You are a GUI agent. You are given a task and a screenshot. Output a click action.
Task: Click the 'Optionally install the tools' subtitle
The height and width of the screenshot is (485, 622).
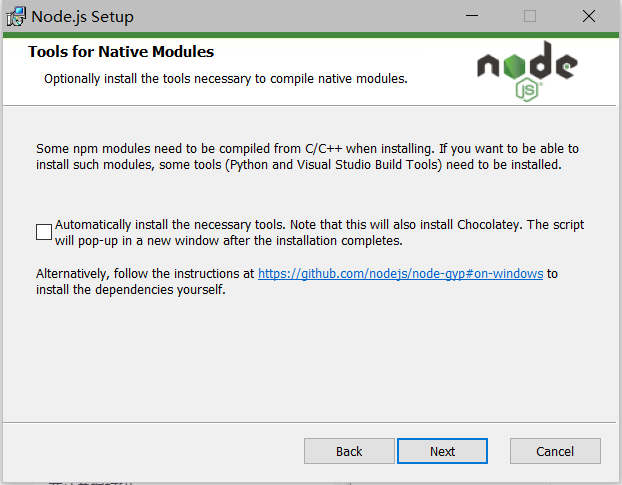[225, 78]
